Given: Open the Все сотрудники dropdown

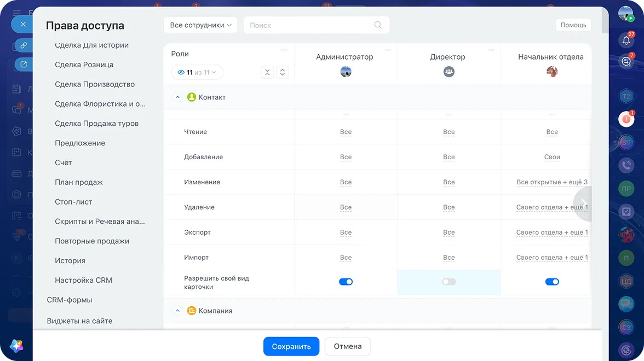Looking at the screenshot, I should pos(200,25).
